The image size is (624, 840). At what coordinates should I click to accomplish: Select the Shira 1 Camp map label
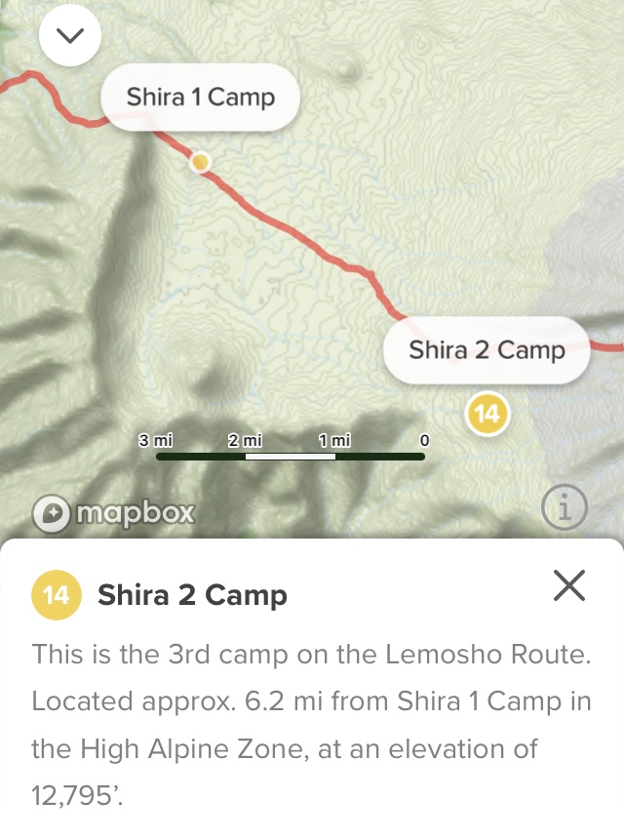point(200,97)
